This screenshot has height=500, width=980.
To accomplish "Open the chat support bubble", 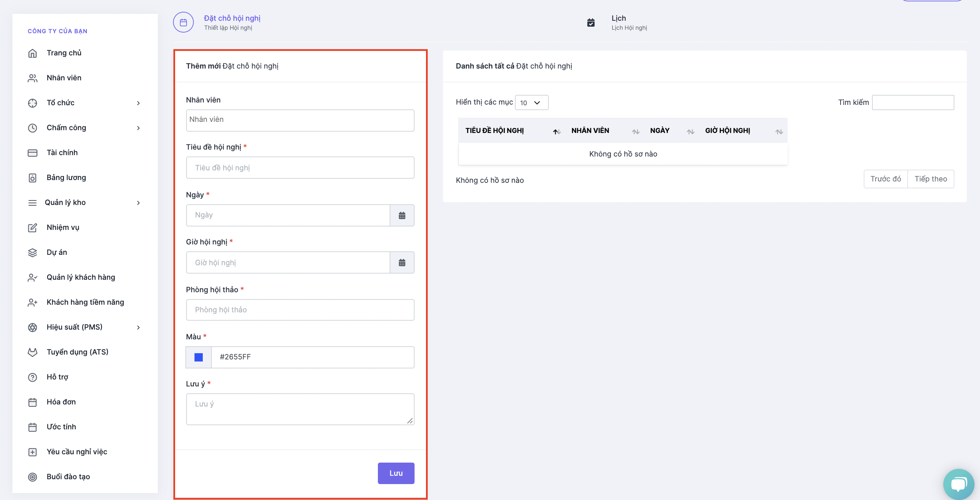I will point(958,484).
